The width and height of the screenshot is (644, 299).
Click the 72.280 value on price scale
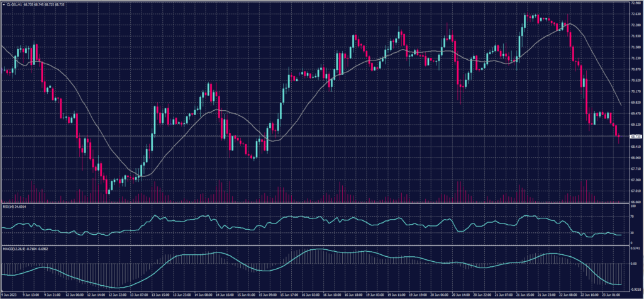tap(635, 25)
